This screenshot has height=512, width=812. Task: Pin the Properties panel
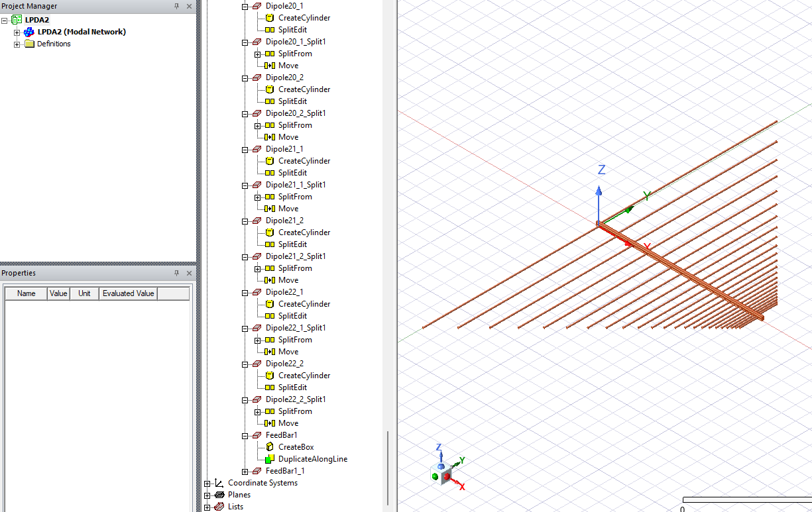pos(176,273)
